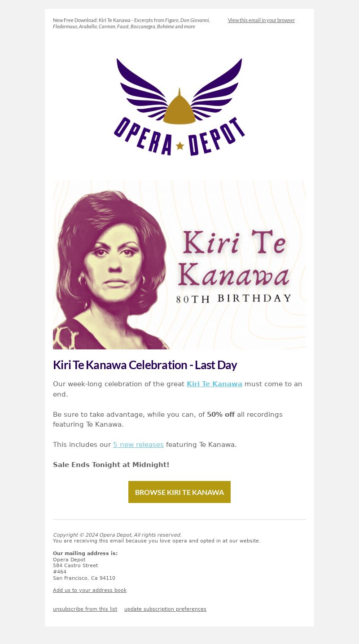
Task: Click the 'BROWSE KIRI TE KANAWA' button
Action: 179,492
